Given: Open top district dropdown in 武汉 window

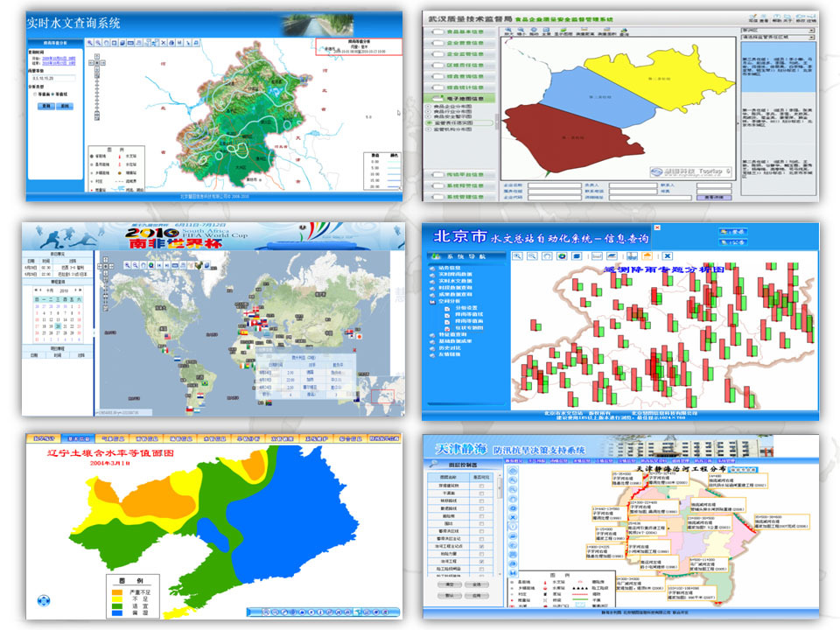Looking at the screenshot, I should 778,31.
